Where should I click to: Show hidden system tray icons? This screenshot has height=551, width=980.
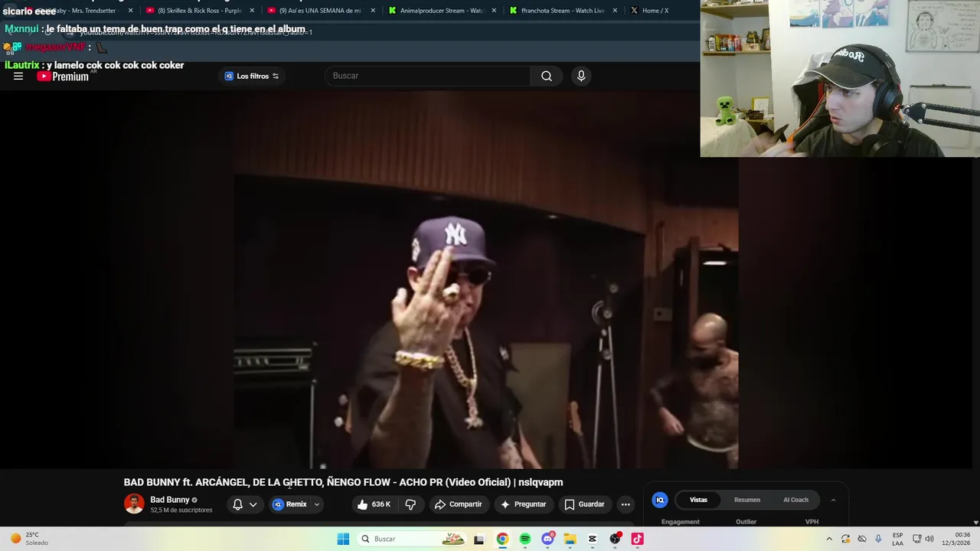pos(829,539)
